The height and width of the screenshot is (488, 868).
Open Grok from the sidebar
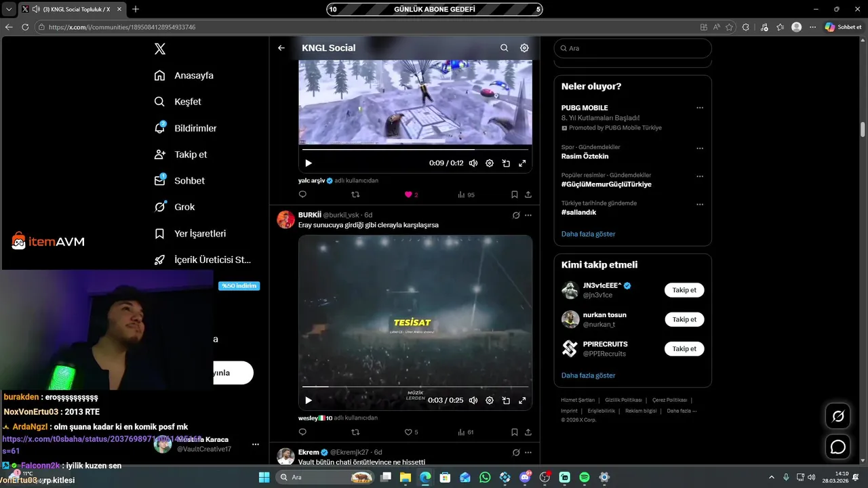pos(174,207)
